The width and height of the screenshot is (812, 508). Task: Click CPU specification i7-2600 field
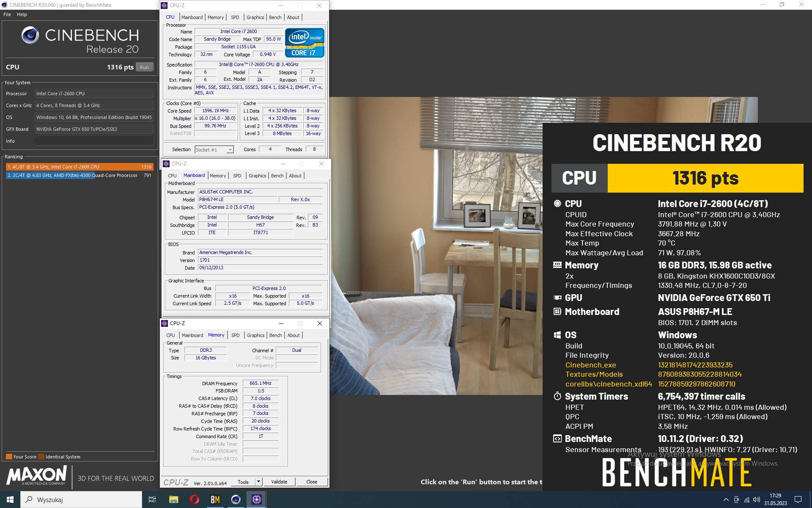[259, 65]
